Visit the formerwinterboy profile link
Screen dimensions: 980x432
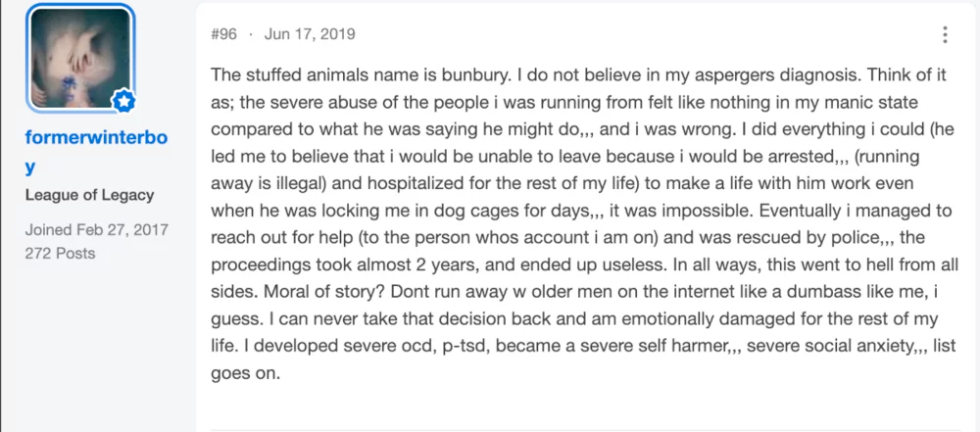pos(96,152)
